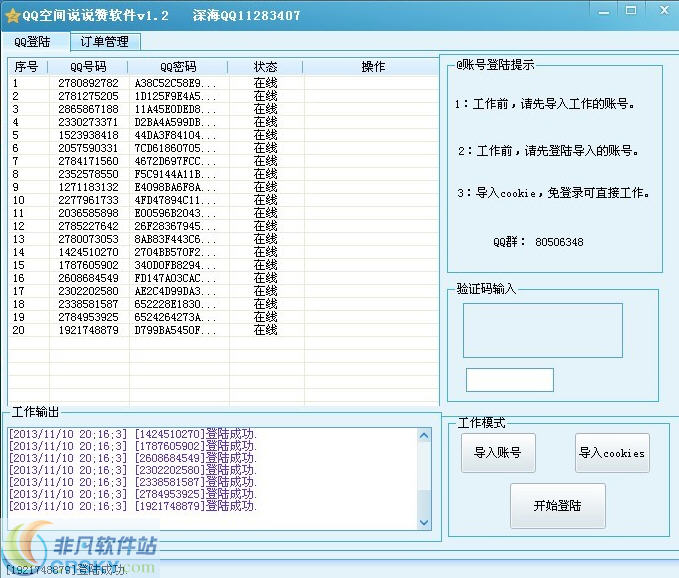679x578 pixels.
Task: Click the 状态 column header
Action: point(266,67)
